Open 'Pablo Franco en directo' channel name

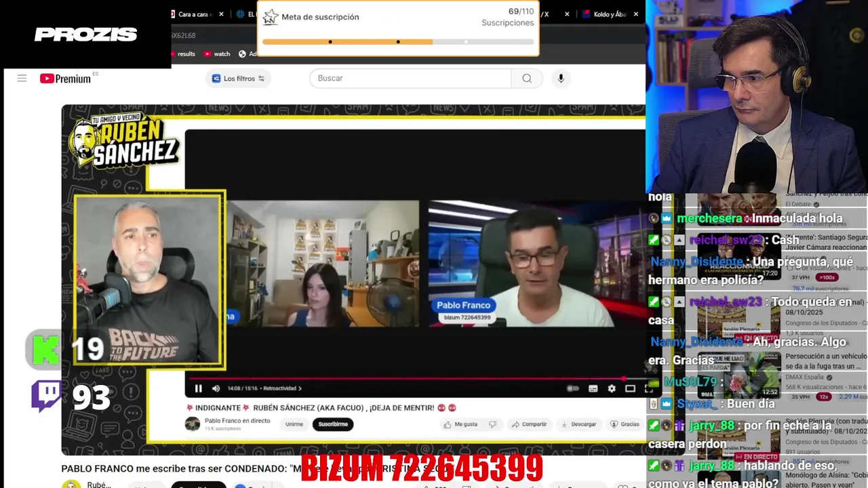coord(237,421)
